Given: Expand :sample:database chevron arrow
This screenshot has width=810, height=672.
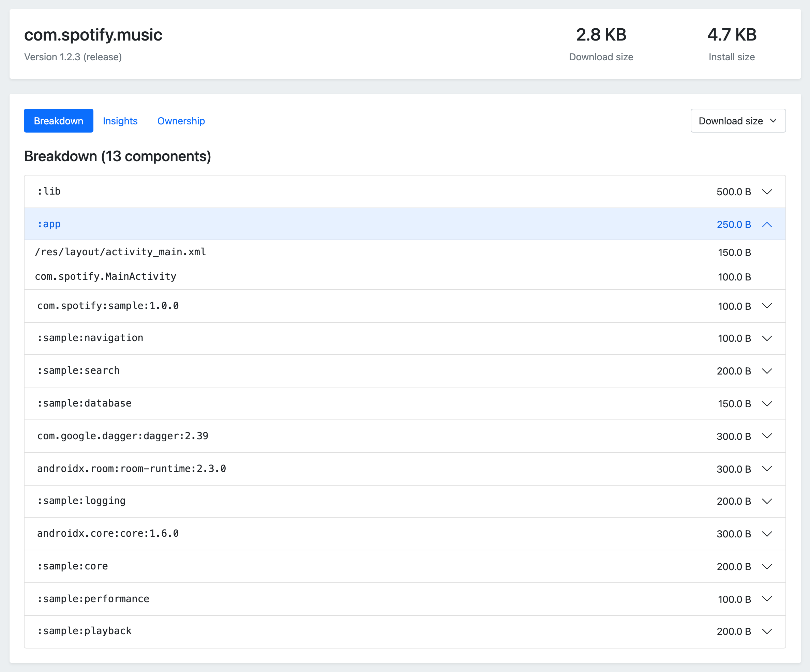Looking at the screenshot, I should click(x=767, y=404).
